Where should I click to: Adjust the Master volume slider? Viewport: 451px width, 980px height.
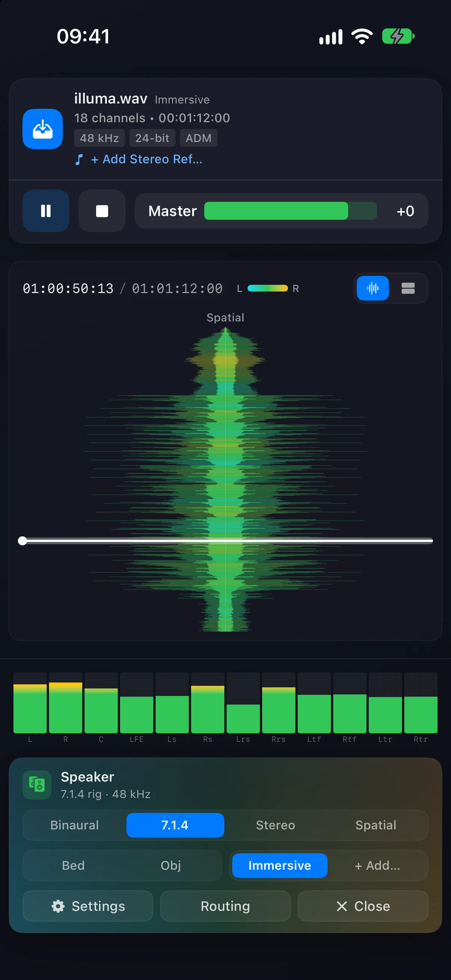(x=291, y=211)
